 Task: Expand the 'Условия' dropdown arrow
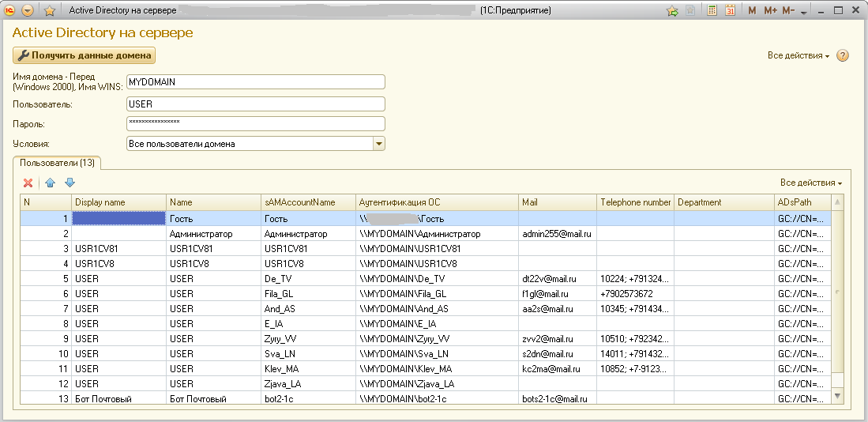378,144
